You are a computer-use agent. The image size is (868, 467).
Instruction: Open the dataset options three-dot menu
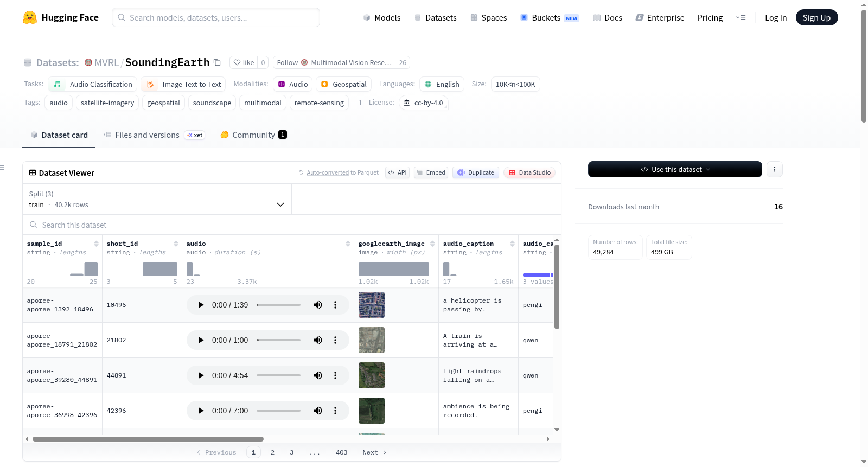pyautogui.click(x=775, y=169)
